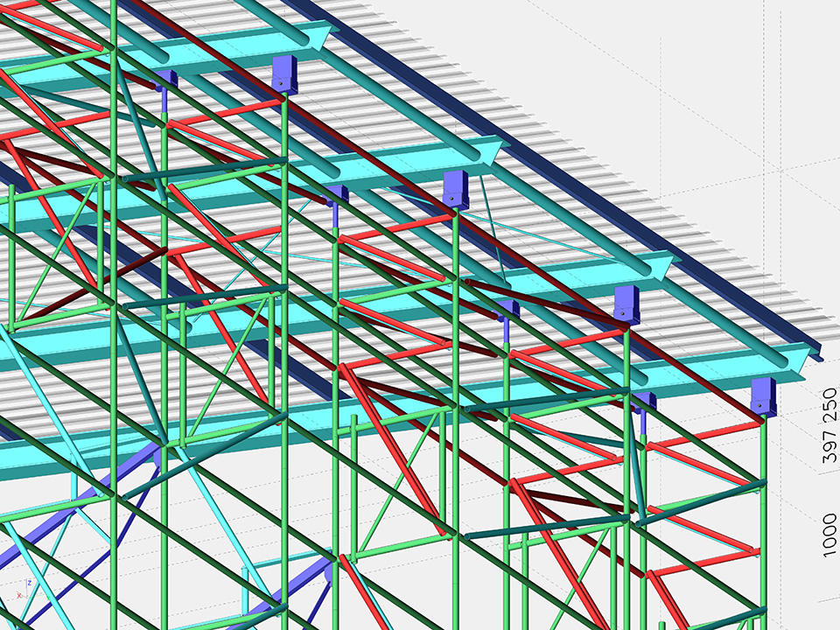Select the 1000 dimension label
This screenshot has height=630, width=840.
(x=829, y=535)
